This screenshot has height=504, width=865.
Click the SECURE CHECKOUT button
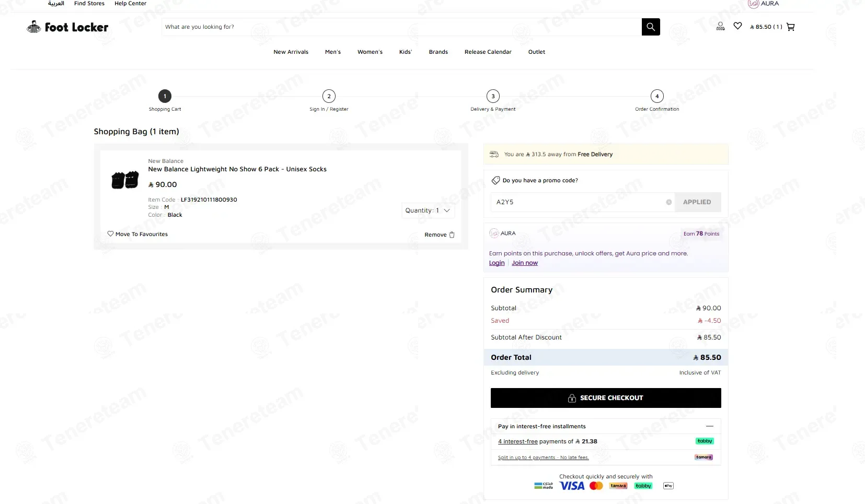tap(606, 398)
